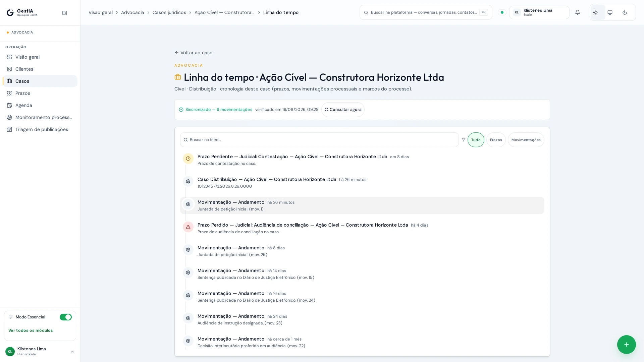Open Clientes in the sidebar
This screenshot has width=644, height=362.
40,69
